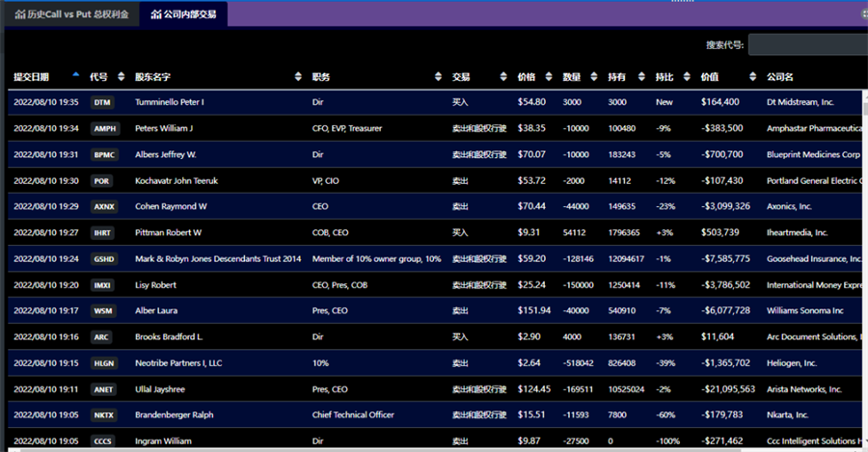The height and width of the screenshot is (452, 868).
Task: Click the -100% cell in CCCS row
Action: 667,441
